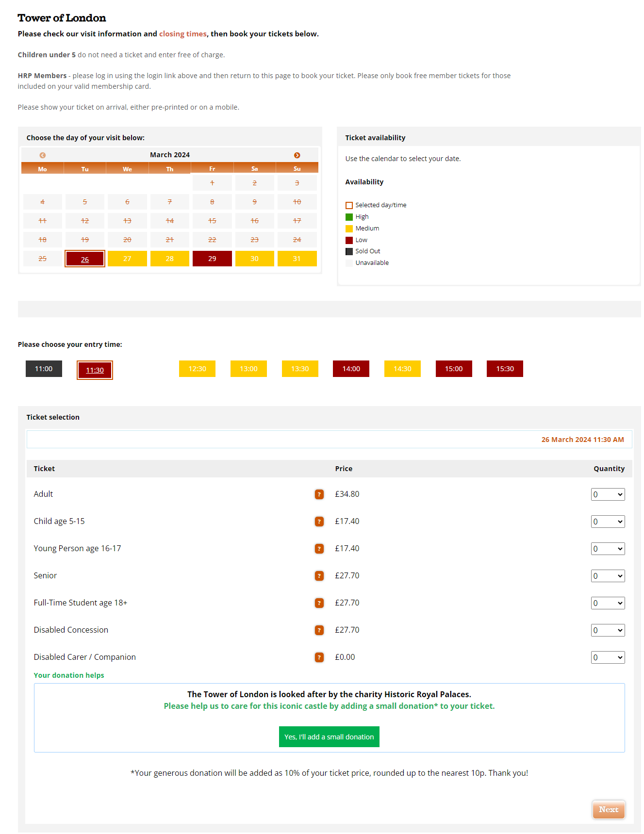This screenshot has height=834, width=644.
Task: Choose the 15:30 entry time
Action: pos(505,369)
